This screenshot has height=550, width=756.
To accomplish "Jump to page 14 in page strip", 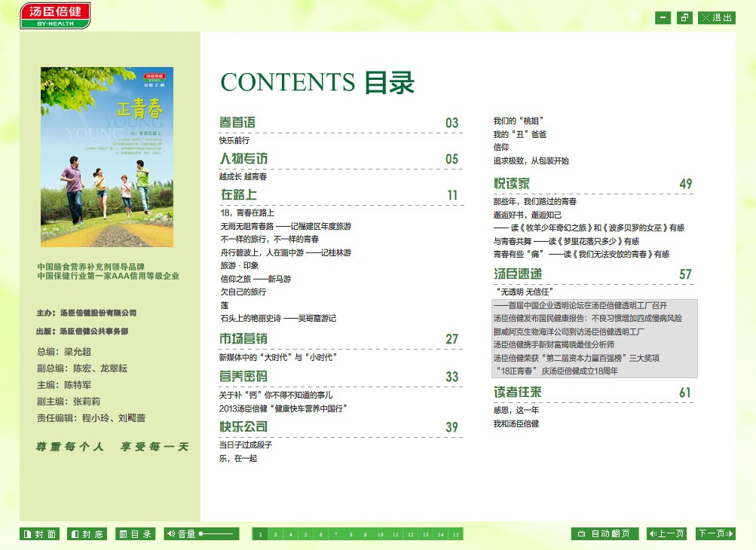I will click(441, 534).
